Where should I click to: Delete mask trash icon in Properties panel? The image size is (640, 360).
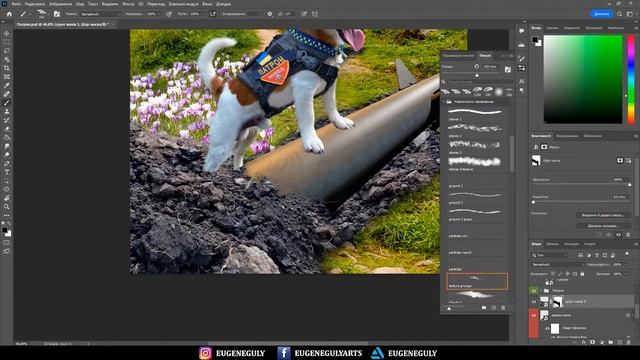[628, 235]
